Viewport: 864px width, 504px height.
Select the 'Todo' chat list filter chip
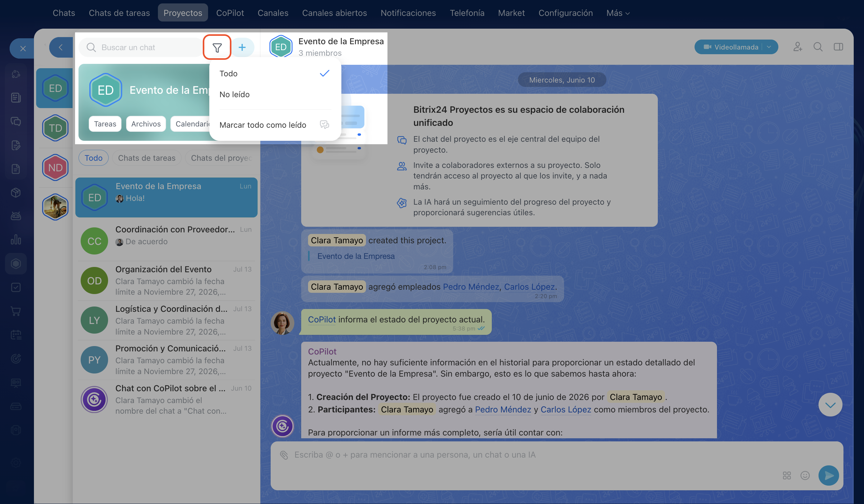coord(93,158)
